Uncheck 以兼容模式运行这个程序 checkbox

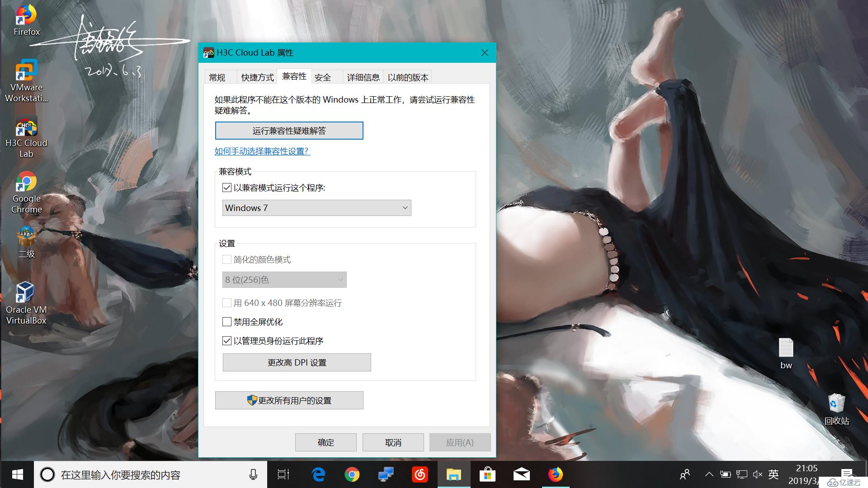coord(227,188)
